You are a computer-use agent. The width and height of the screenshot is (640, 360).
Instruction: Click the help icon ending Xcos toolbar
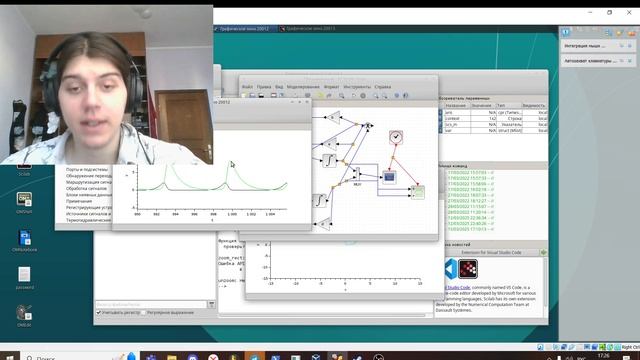(405, 96)
